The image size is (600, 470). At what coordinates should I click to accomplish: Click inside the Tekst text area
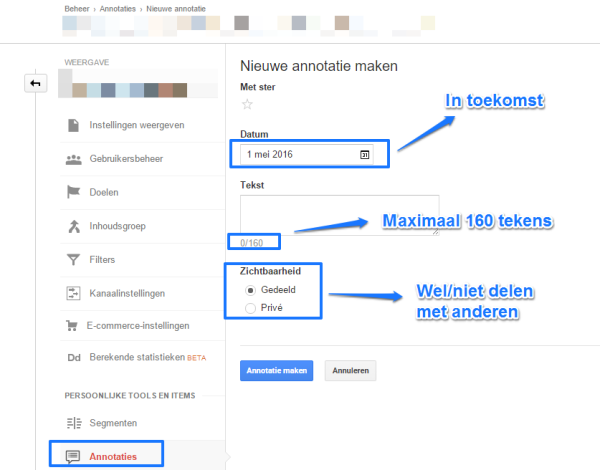[339, 214]
